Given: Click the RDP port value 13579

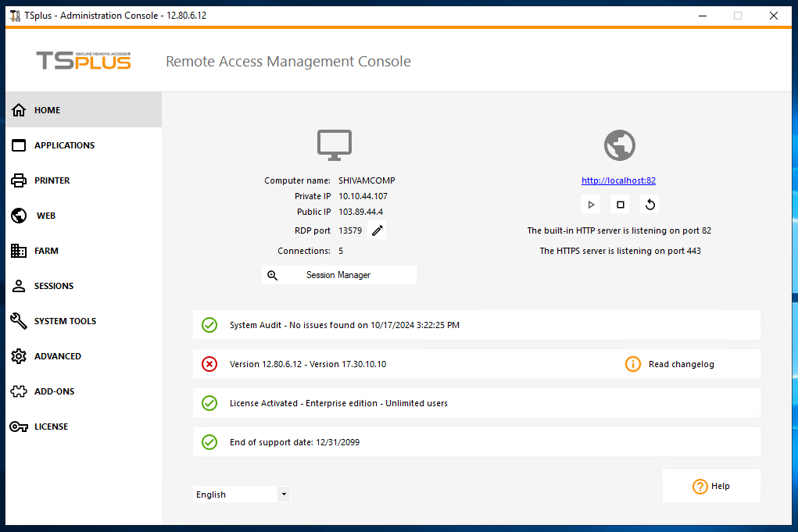Looking at the screenshot, I should [x=350, y=230].
